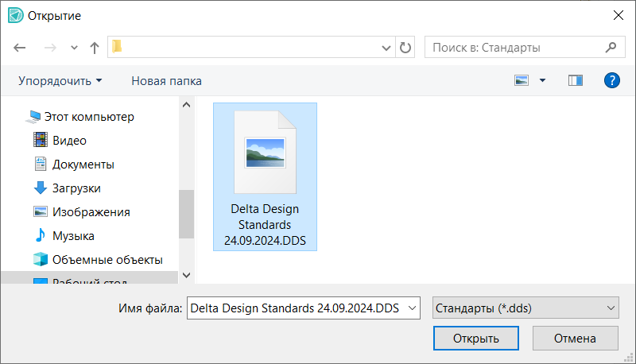The height and width of the screenshot is (364, 636).
Task: Click the "Отмена" button
Action: point(575,338)
